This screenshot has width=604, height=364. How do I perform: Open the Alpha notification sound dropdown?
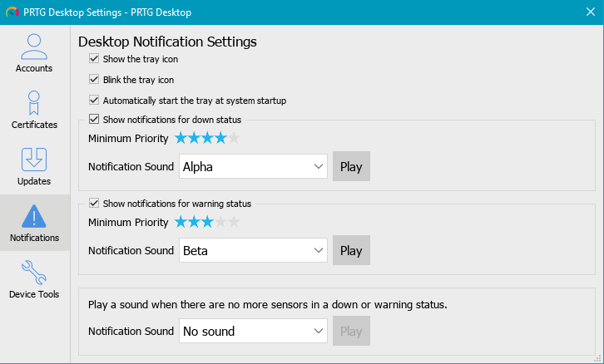coord(253,166)
